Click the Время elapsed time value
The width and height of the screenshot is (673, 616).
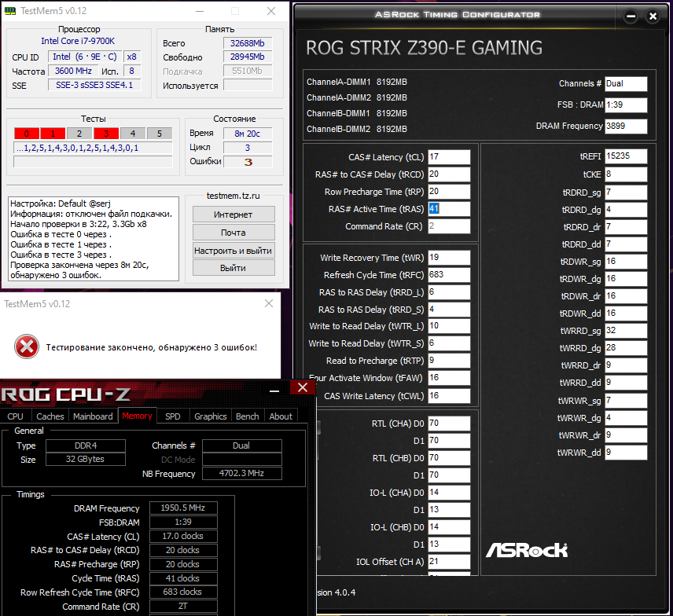pos(248,134)
